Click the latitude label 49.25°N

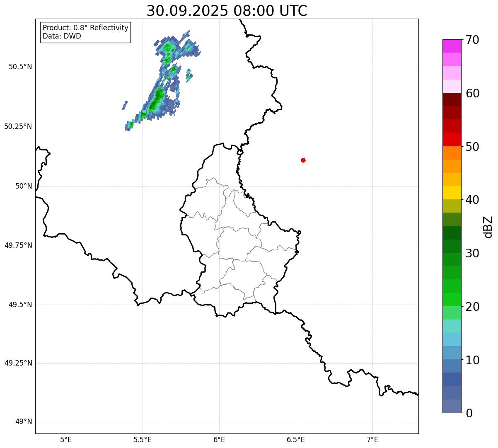point(18,363)
